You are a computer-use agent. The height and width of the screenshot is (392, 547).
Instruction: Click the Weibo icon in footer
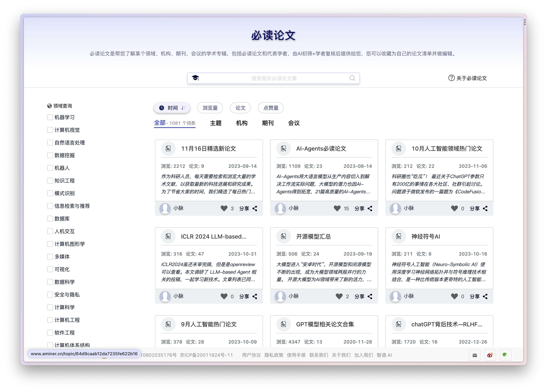coord(490,355)
